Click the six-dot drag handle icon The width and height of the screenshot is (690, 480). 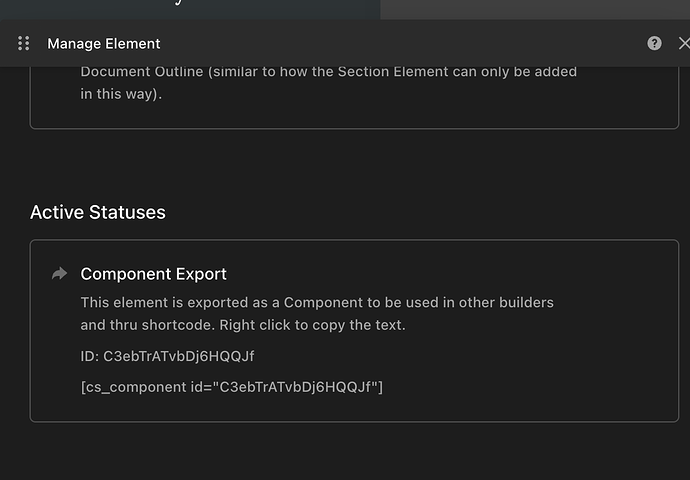24,43
